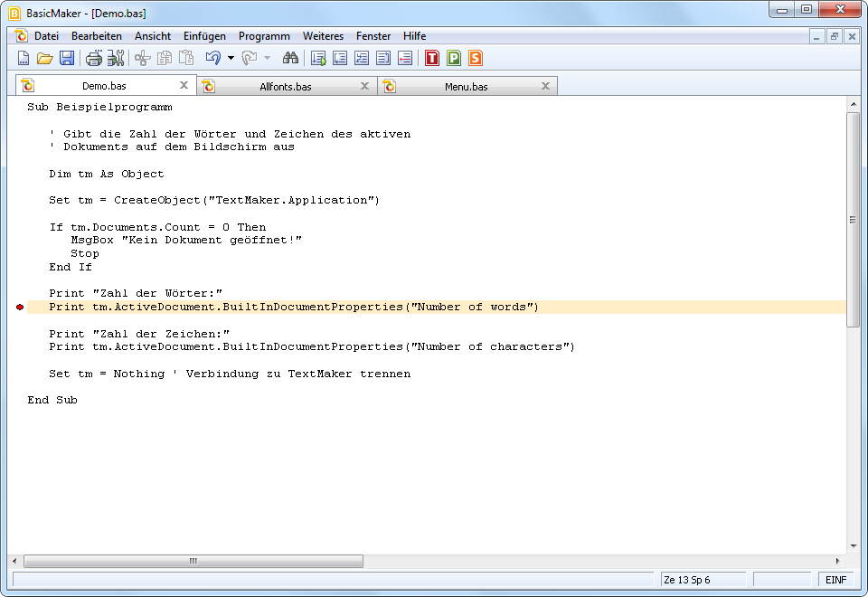Image resolution: width=868 pixels, height=597 pixels.
Task: Click the horizontal scrollbar thumb
Action: [193, 561]
